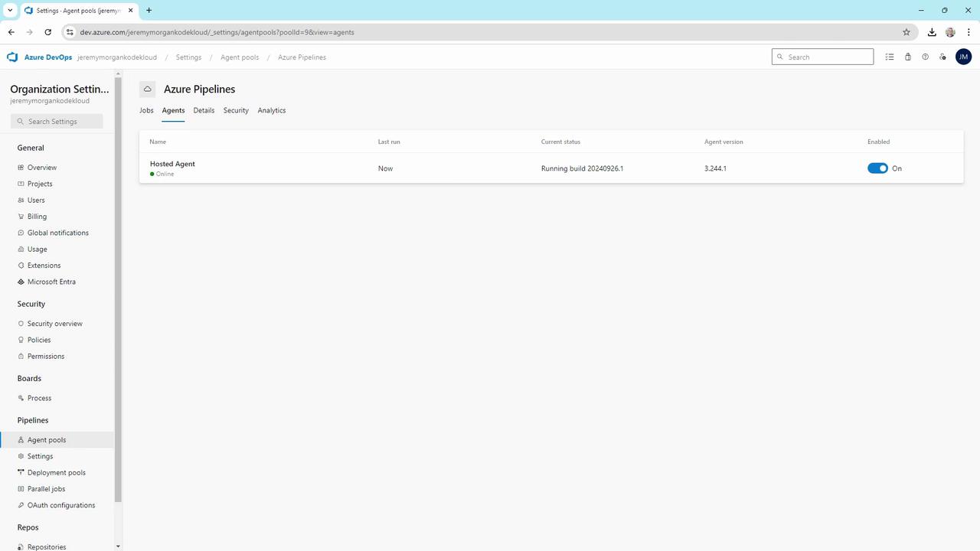Open the Security tab of Azure Pipelines pool
This screenshot has height=551, width=980.
click(x=236, y=110)
